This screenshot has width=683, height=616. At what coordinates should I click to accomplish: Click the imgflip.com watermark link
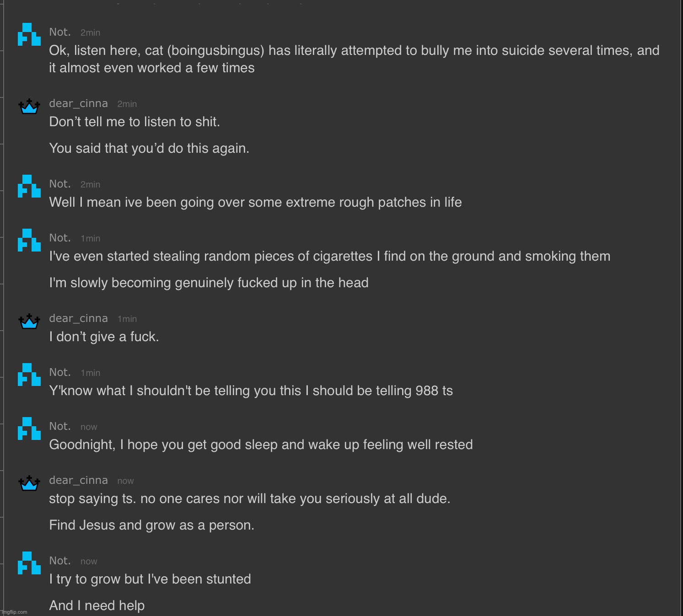pyautogui.click(x=14, y=612)
